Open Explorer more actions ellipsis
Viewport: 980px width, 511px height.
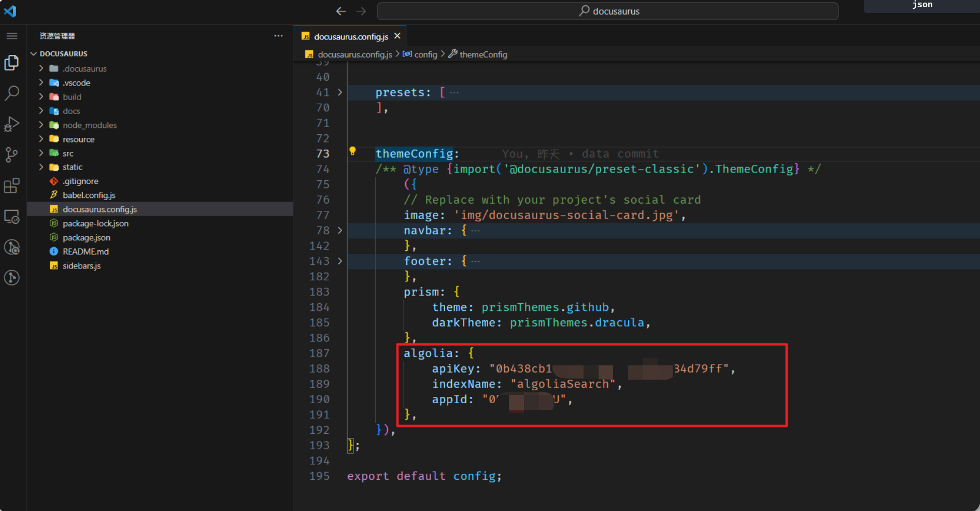tap(278, 36)
